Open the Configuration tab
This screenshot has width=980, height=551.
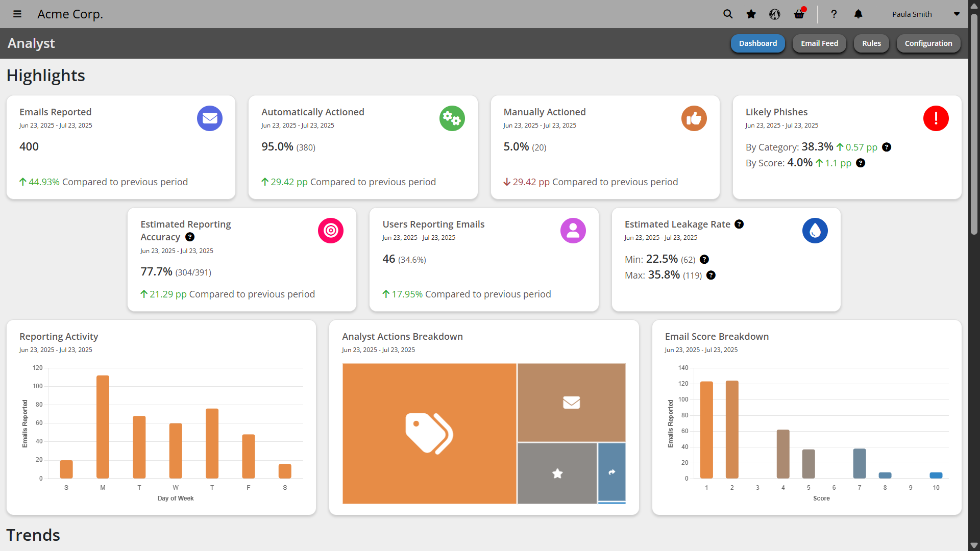[928, 43]
